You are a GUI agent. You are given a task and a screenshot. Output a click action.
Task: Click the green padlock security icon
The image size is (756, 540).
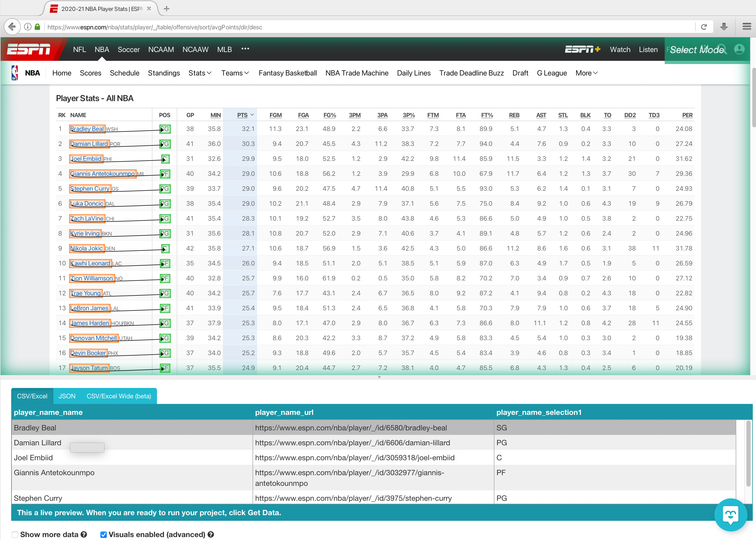pos(38,27)
